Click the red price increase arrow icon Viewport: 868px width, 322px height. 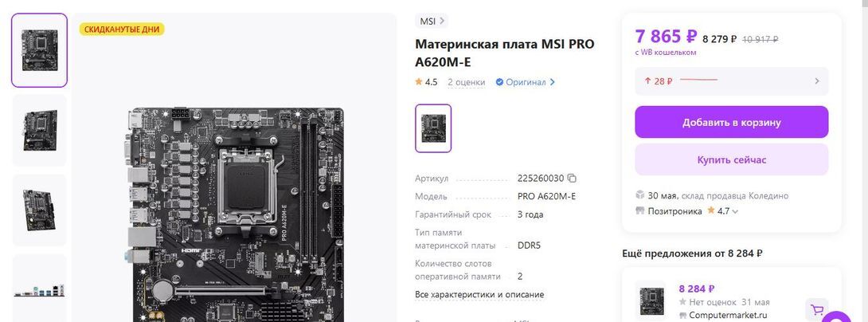point(647,81)
